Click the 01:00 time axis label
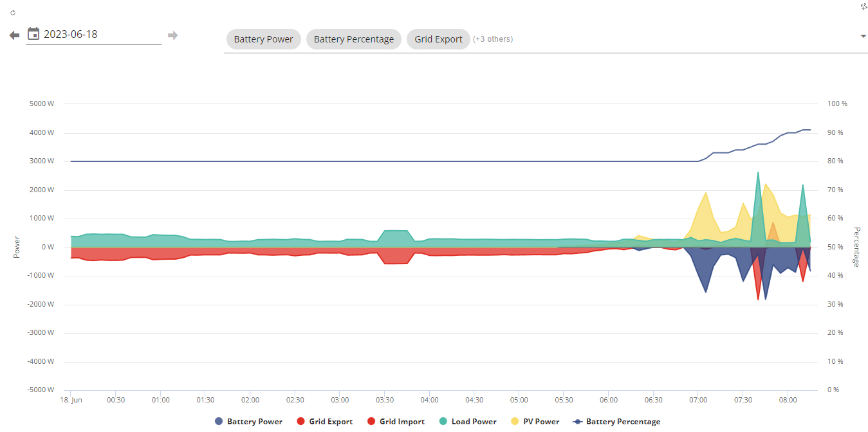The width and height of the screenshot is (868, 432). pos(161,400)
